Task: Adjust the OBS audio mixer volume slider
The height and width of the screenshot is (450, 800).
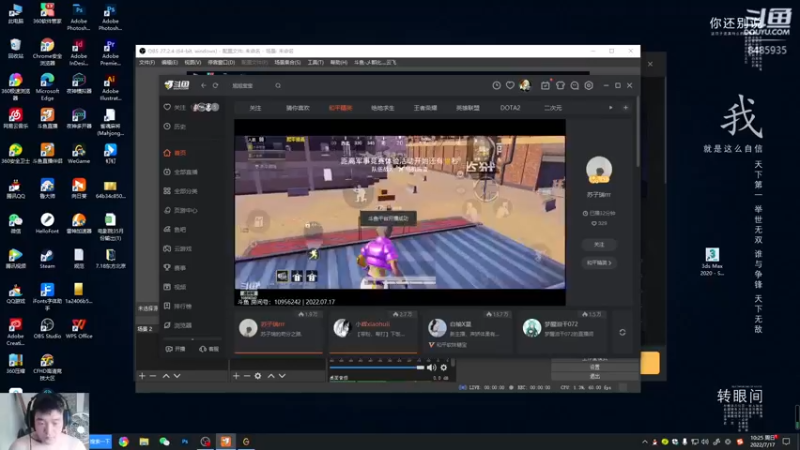Action: 377,367
